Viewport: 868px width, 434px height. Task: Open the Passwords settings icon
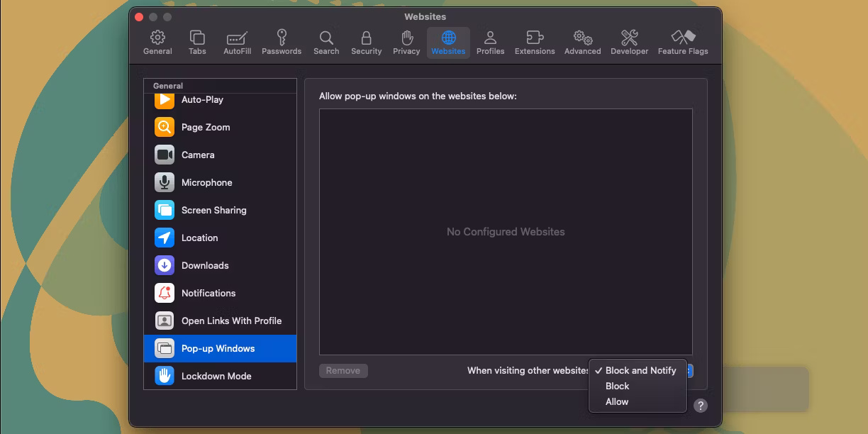coord(282,40)
